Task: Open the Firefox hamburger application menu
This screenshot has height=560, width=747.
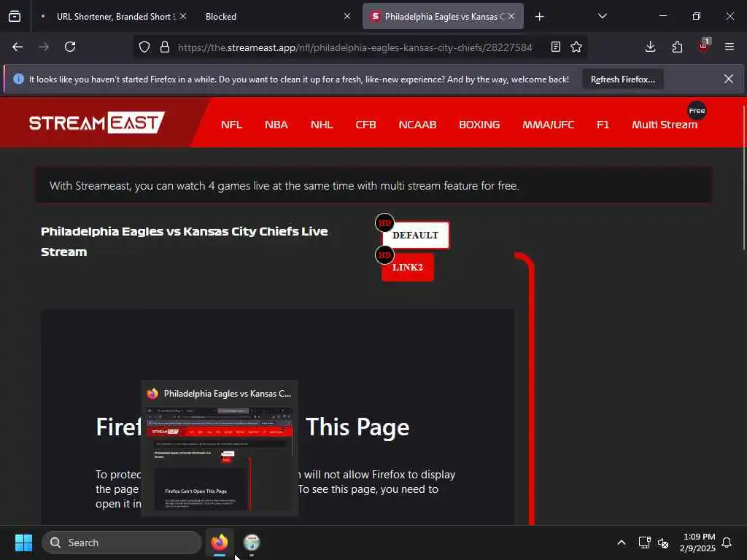Action: 729,47
